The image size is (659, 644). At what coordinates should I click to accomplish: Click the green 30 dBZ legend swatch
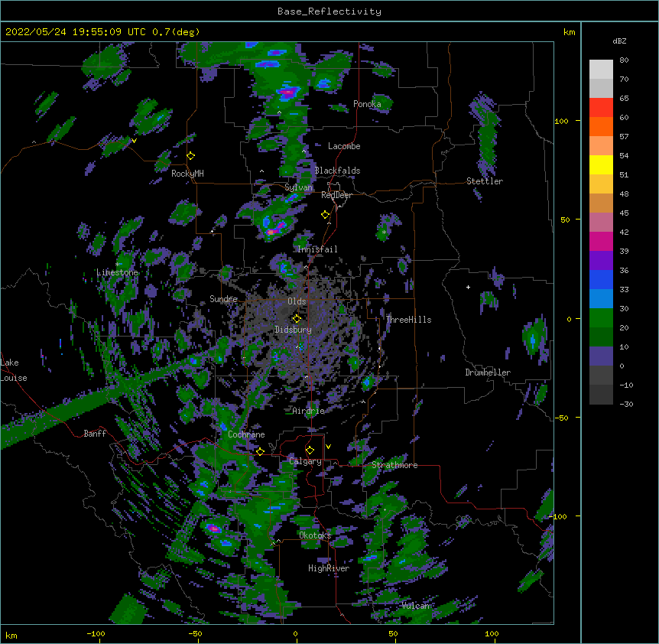point(601,318)
